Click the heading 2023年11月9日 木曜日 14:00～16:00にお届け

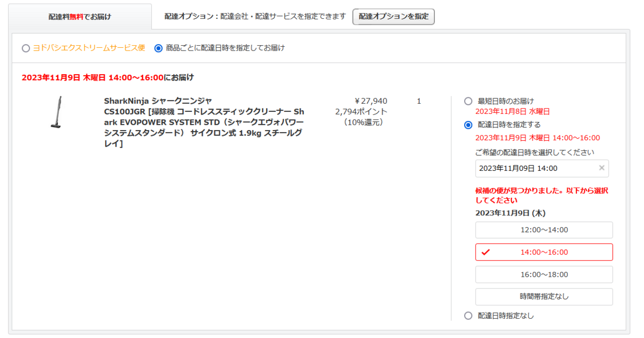tap(108, 77)
